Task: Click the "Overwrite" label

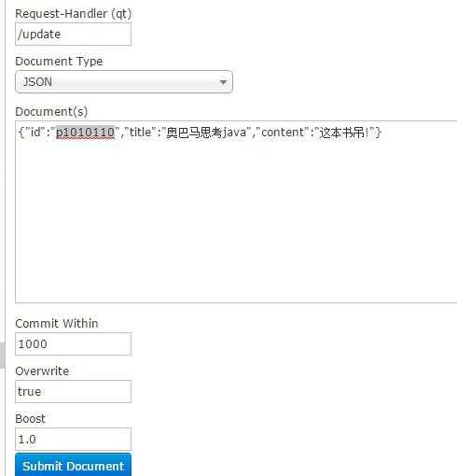Action: tap(42, 371)
